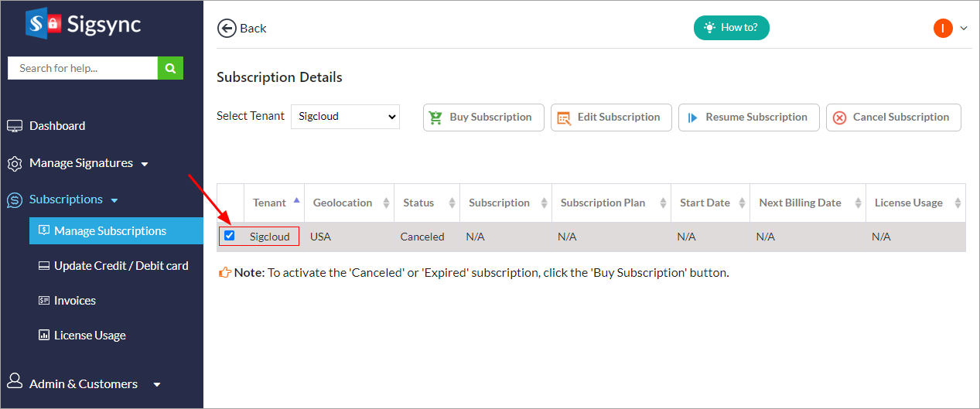Click the Cancel Subscription button
This screenshot has height=409, width=980.
(x=893, y=118)
